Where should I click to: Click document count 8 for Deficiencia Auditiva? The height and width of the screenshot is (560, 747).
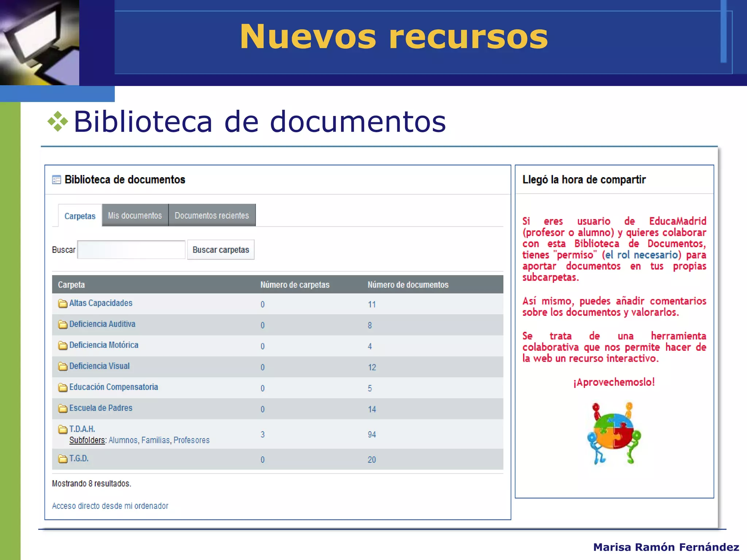coord(370,325)
